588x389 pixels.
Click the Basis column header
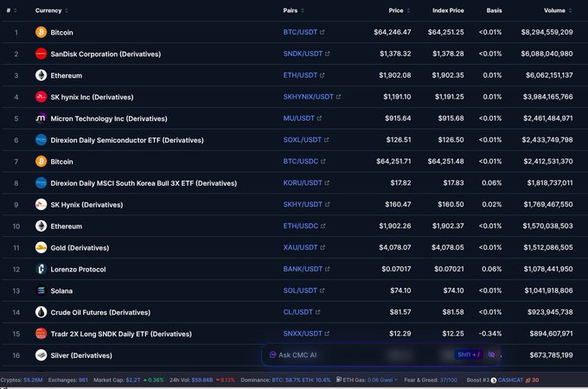(494, 10)
